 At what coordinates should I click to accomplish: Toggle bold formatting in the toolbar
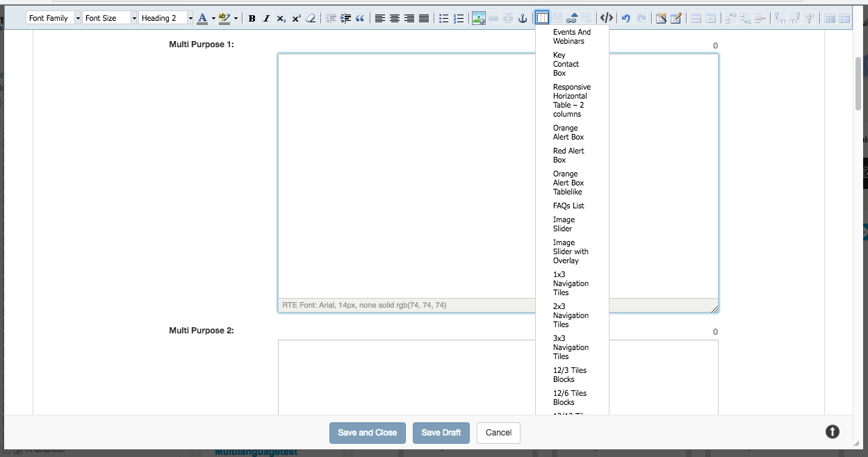click(252, 18)
